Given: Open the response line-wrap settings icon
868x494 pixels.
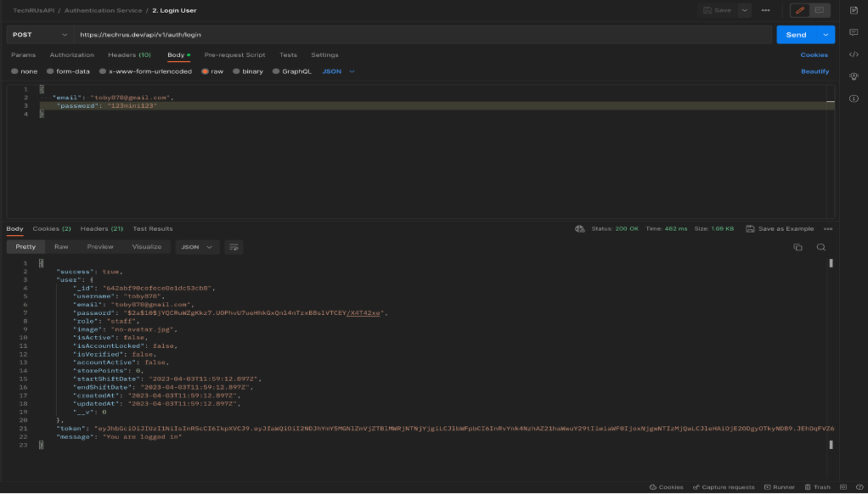Looking at the screenshot, I should [235, 246].
